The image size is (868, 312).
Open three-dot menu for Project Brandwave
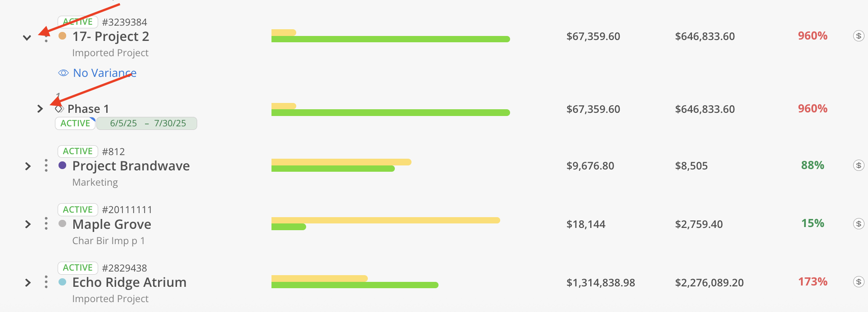(46, 166)
